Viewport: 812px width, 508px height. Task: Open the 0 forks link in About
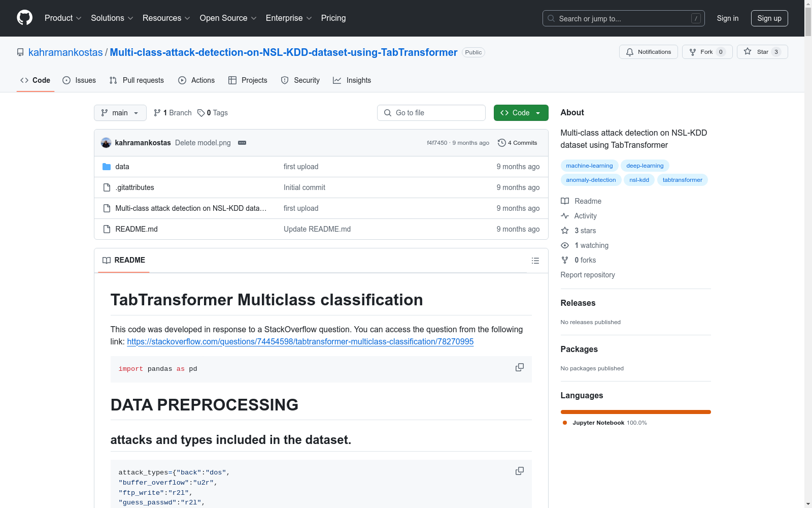click(579, 260)
